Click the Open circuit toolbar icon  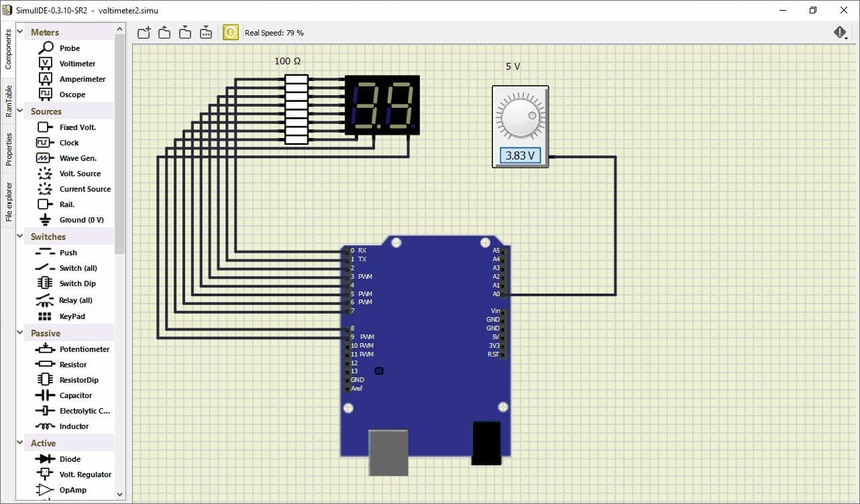[x=164, y=33]
